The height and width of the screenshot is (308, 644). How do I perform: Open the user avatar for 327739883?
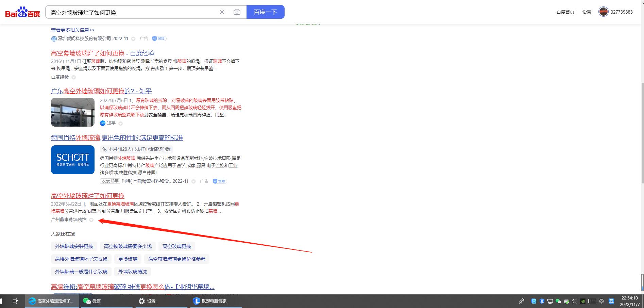point(603,12)
